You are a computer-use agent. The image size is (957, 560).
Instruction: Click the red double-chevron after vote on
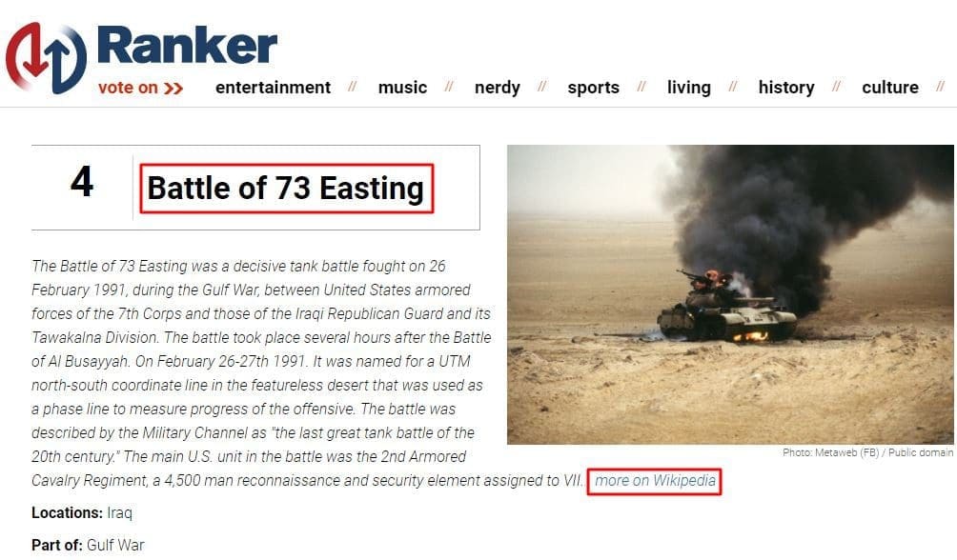[x=173, y=89]
